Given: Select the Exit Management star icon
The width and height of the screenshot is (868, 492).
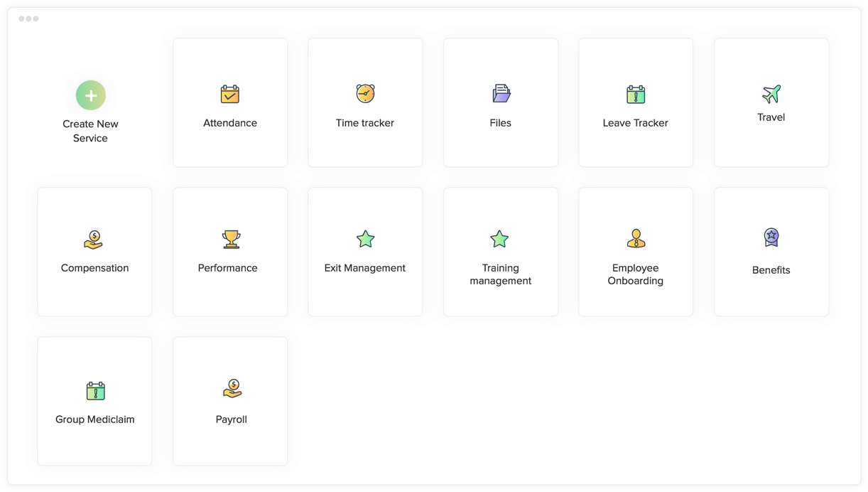Looking at the screenshot, I should [365, 239].
